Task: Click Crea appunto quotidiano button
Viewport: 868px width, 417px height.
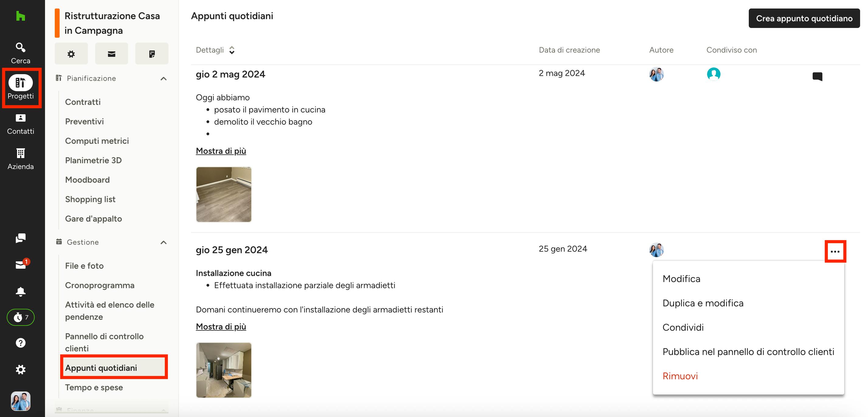Action: pos(804,18)
